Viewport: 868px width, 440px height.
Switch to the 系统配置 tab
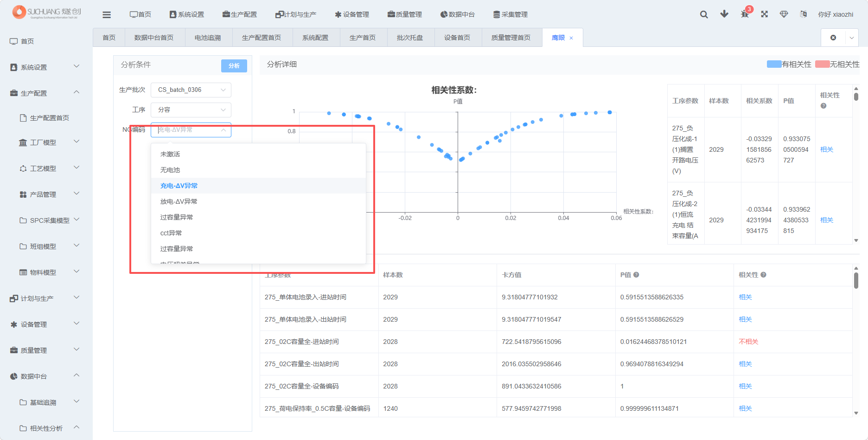[315, 38]
